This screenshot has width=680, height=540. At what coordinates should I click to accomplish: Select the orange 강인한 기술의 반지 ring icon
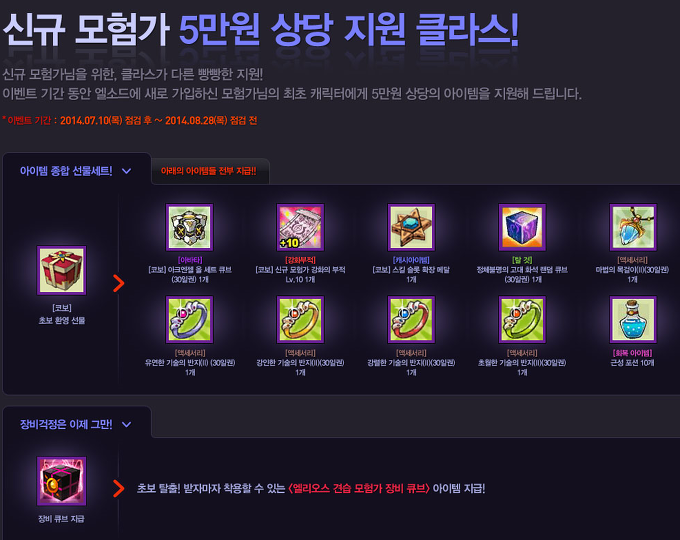[x=300, y=320]
